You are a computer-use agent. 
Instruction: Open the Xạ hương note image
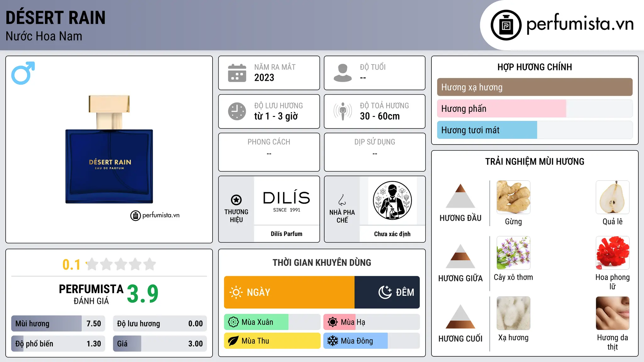coord(514,313)
